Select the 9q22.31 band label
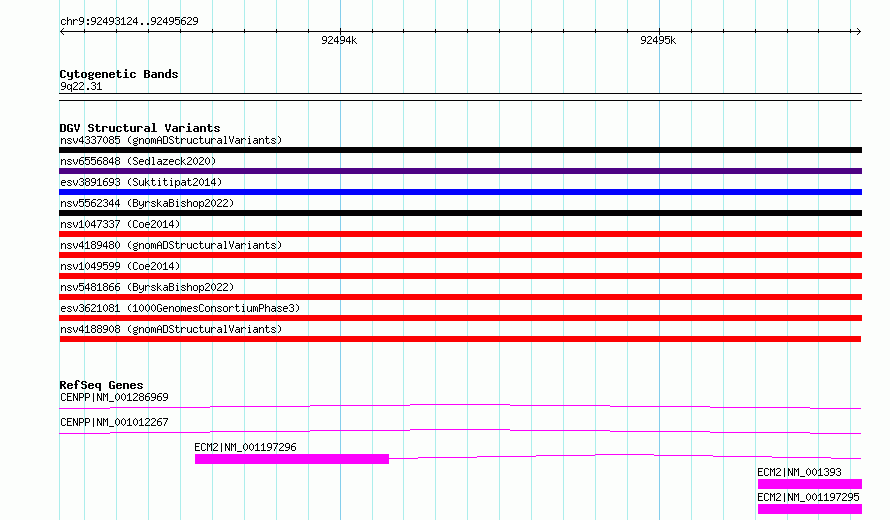Image resolution: width=890 pixels, height=520 pixels. point(81,86)
